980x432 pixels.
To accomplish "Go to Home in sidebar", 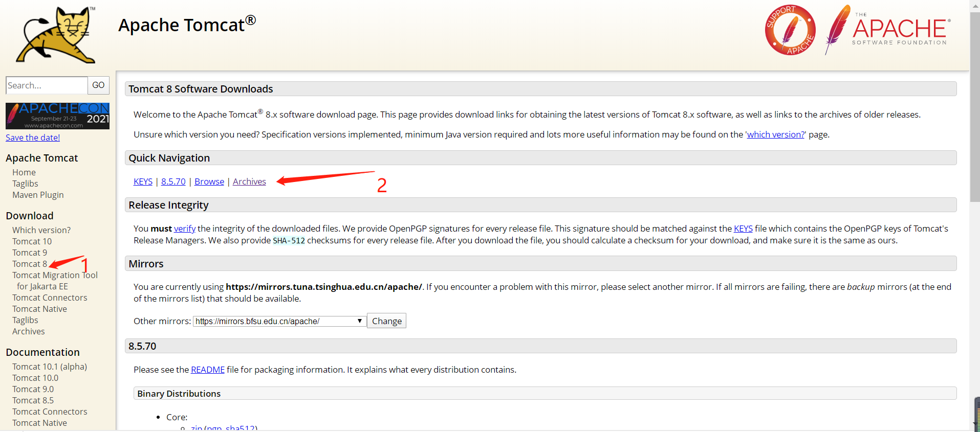I will 24,172.
